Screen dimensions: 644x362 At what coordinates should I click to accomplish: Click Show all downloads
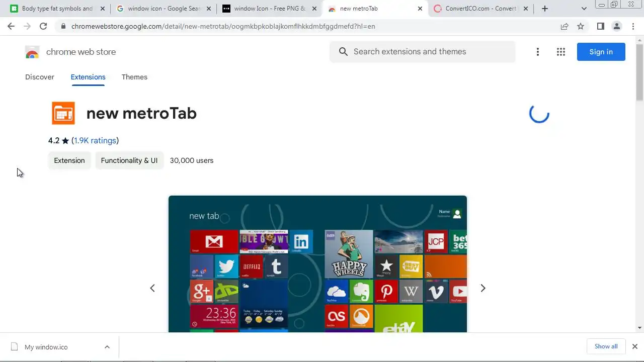[x=606, y=346]
